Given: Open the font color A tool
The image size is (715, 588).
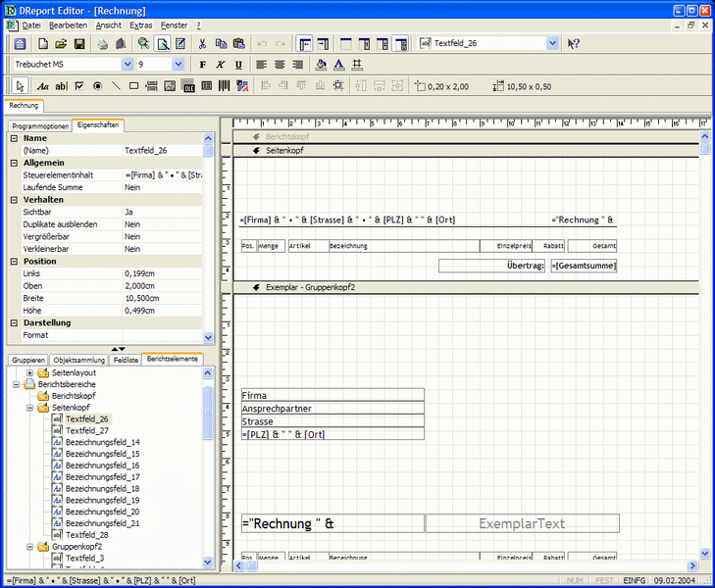Looking at the screenshot, I should point(338,65).
